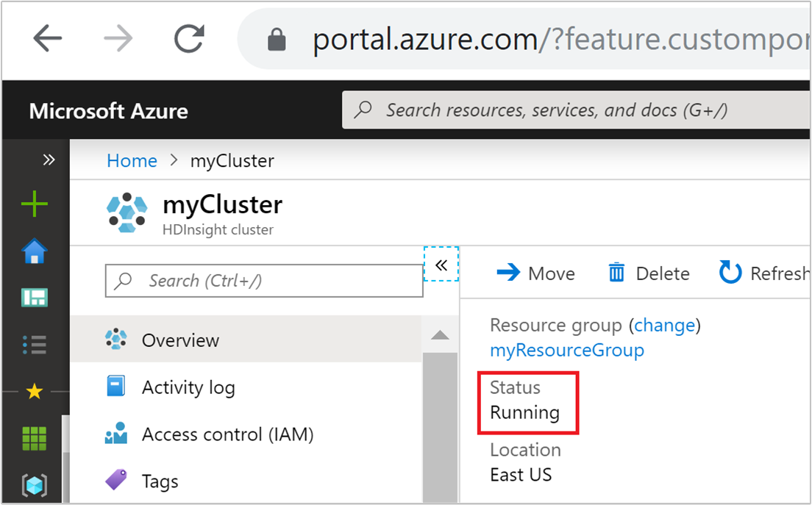The height and width of the screenshot is (505, 812).
Task: Click the Favorites star in sidebar
Action: (x=35, y=392)
